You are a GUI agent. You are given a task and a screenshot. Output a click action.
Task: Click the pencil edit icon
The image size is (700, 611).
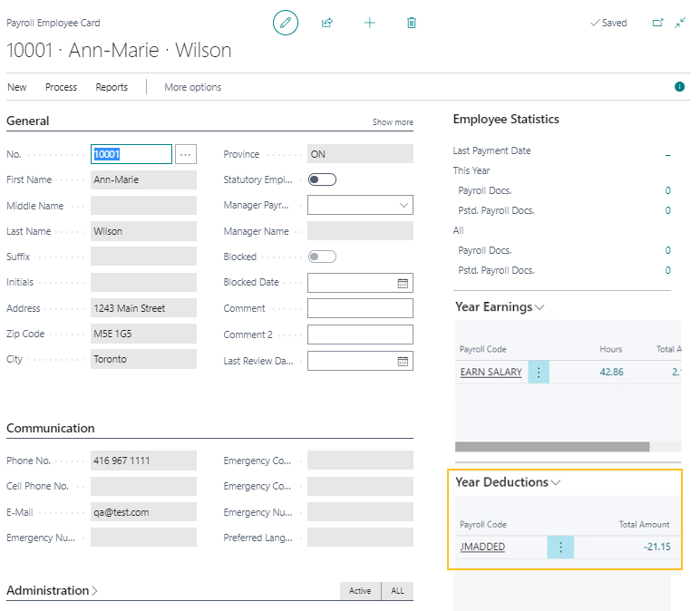tap(286, 23)
